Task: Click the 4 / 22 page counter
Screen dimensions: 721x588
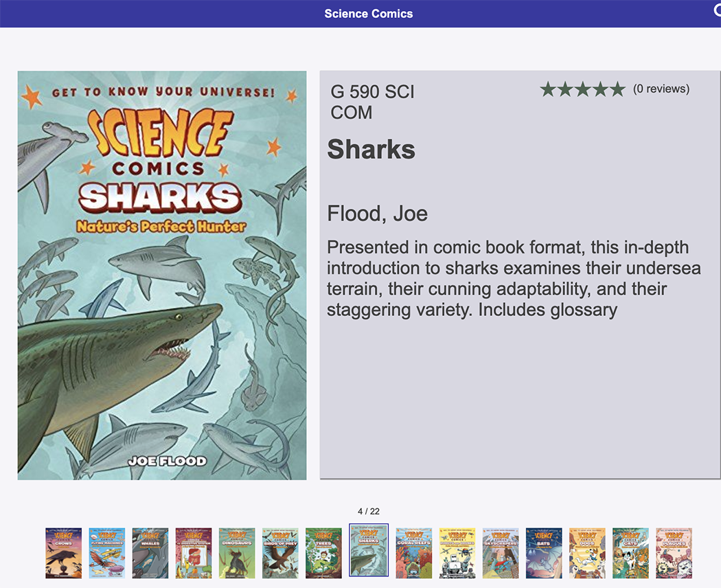Action: [369, 511]
